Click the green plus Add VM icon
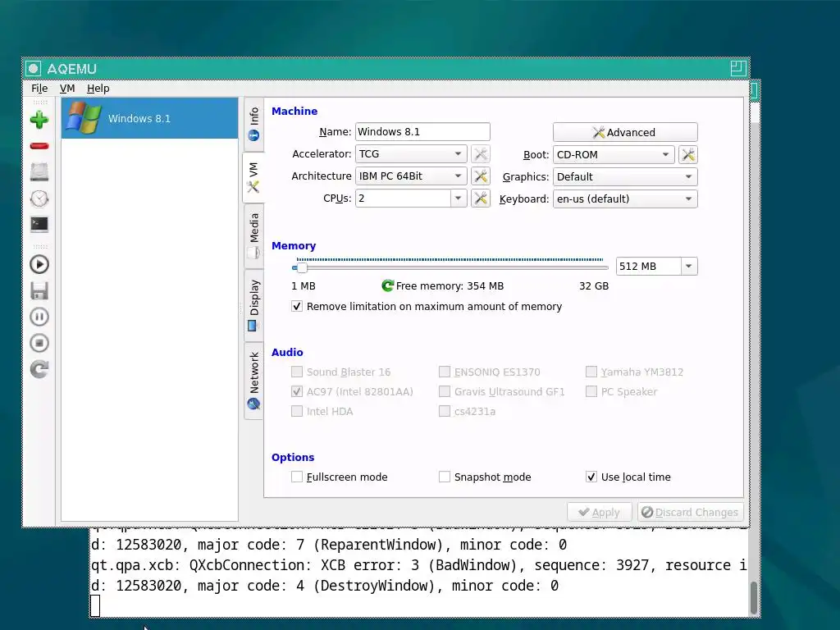The width and height of the screenshot is (840, 630). pyautogui.click(x=39, y=120)
